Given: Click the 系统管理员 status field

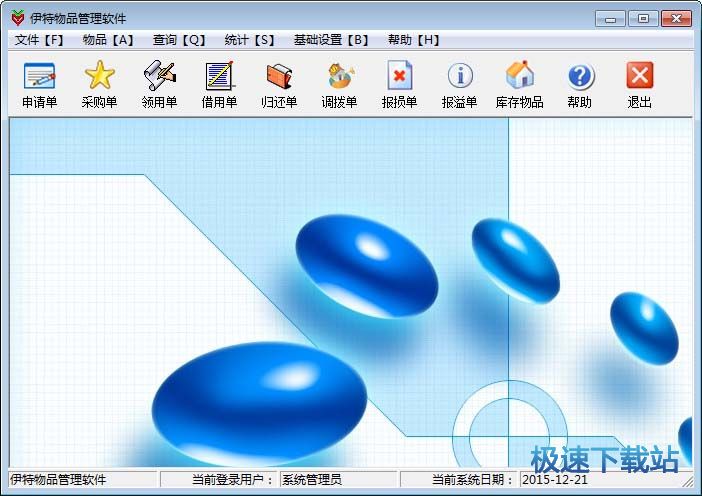Looking at the screenshot, I should point(338,479).
